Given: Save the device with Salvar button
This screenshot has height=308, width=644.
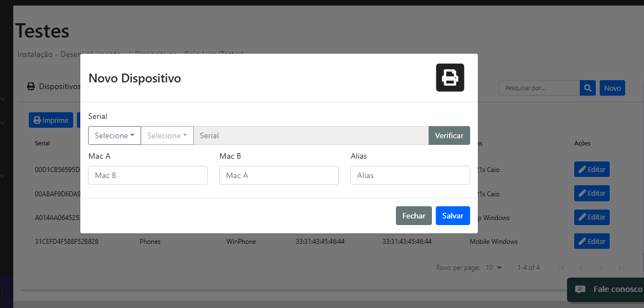Looking at the screenshot, I should tap(452, 216).
